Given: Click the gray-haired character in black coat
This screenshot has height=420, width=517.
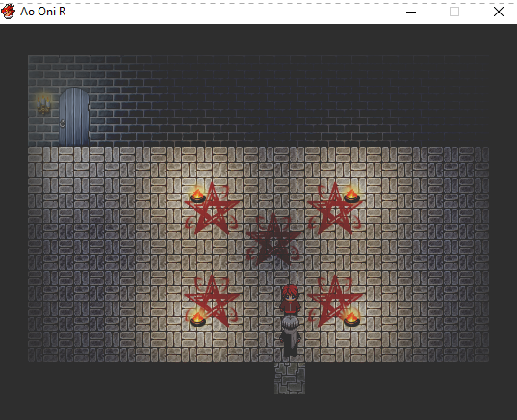Looking at the screenshot, I should [290, 336].
